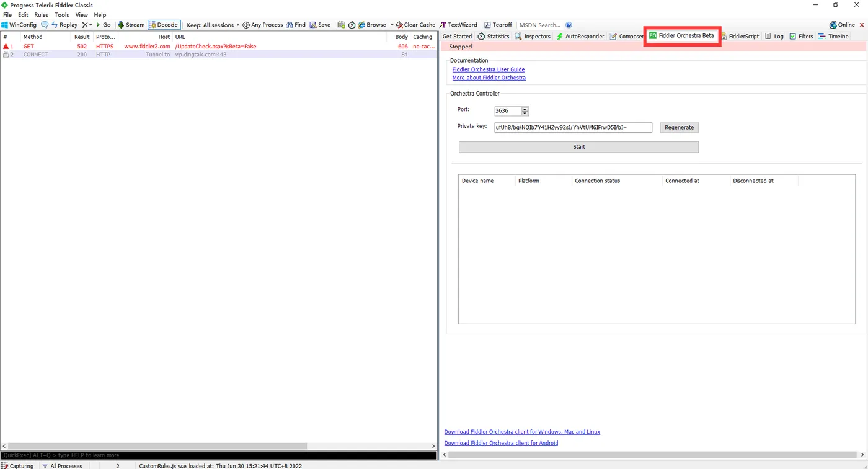Image resolution: width=868 pixels, height=469 pixels.
Task: Click the MSDN Search box
Action: tap(539, 25)
